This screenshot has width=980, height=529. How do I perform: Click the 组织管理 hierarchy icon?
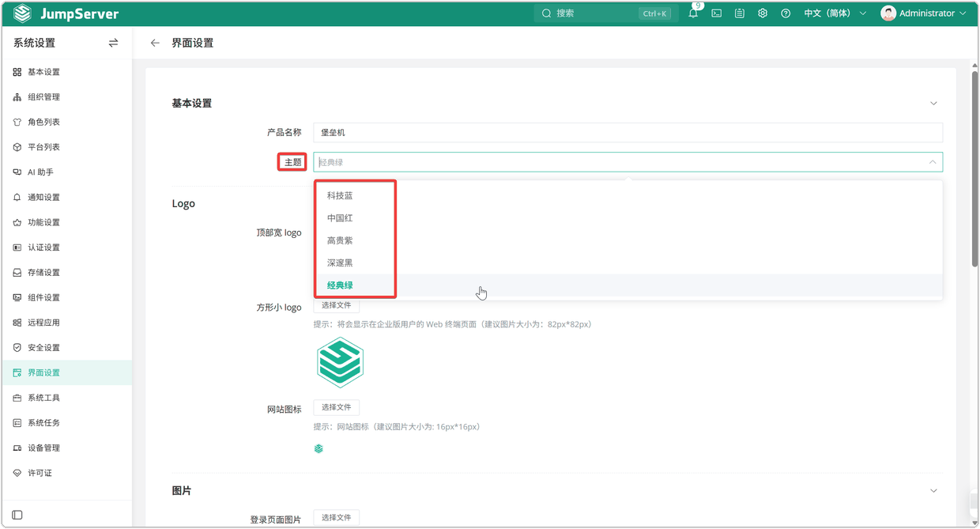17,97
